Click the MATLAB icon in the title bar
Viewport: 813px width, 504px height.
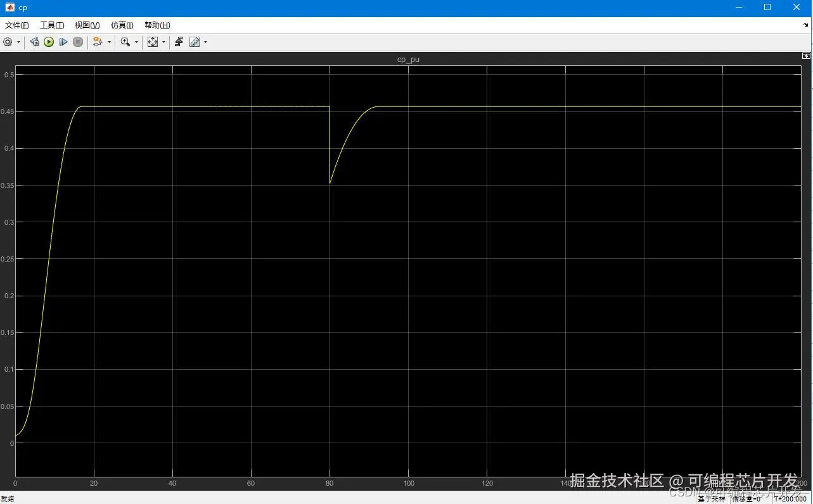(10, 8)
